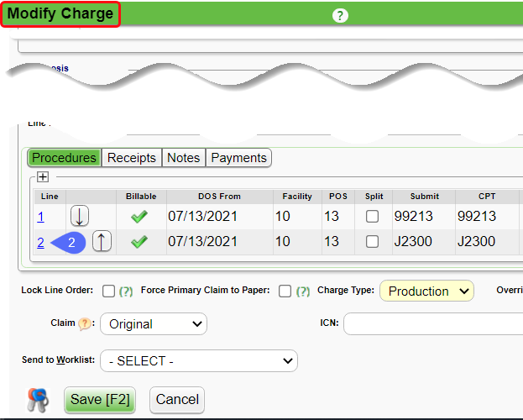This screenshot has width=523, height=420.
Task: Open help icon next to Force Primary Claim
Action: pos(302,291)
